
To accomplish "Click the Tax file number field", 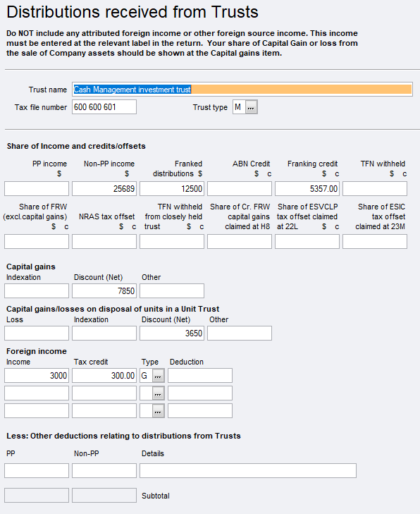I will click(104, 107).
